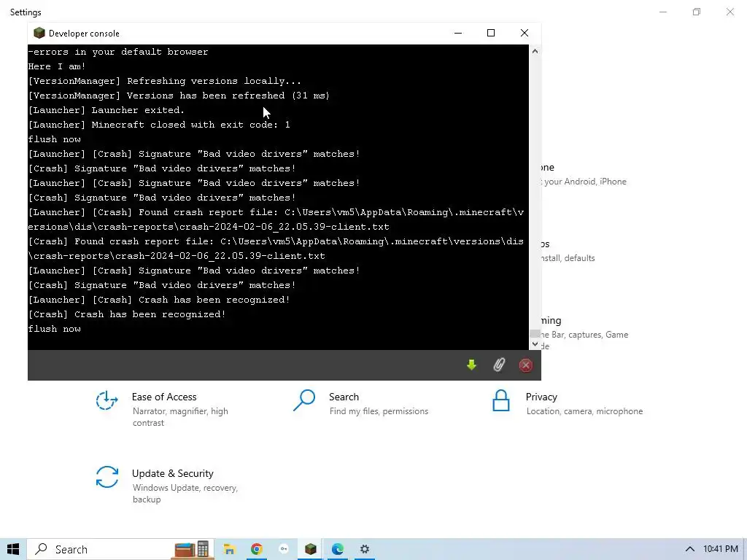Show hidden system tray icons
The width and height of the screenshot is (747, 560).
tap(689, 549)
